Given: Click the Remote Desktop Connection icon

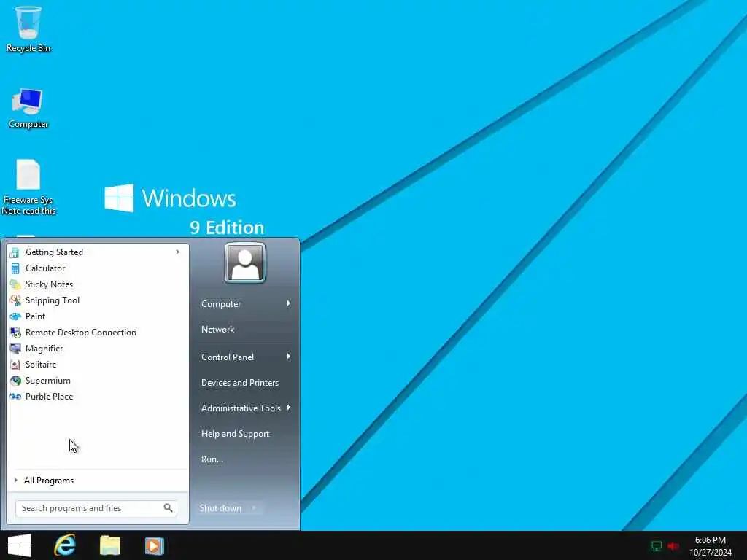Looking at the screenshot, I should [x=15, y=332].
